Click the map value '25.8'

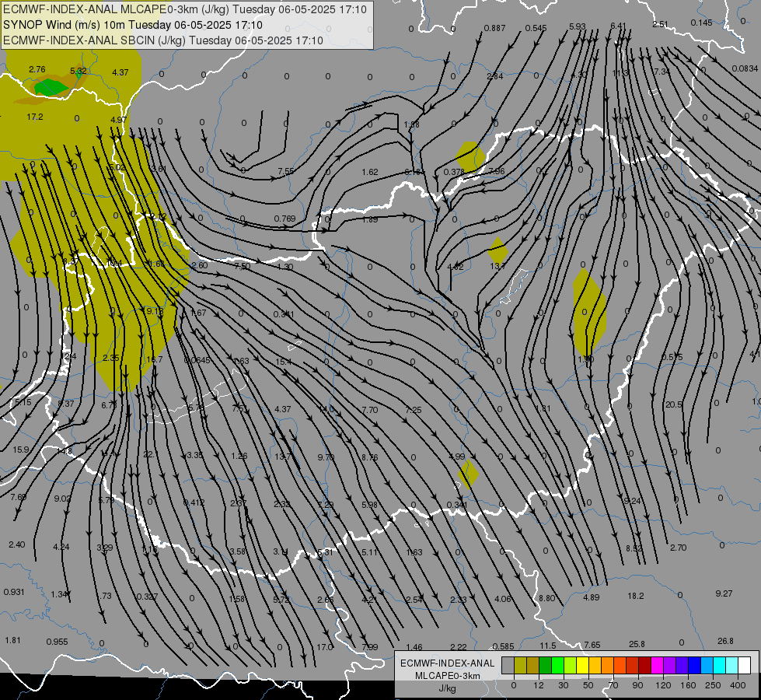(637, 644)
